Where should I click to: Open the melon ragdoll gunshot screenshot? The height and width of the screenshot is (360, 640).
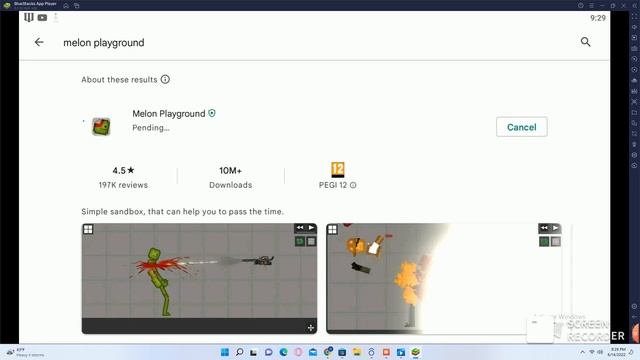(199, 278)
